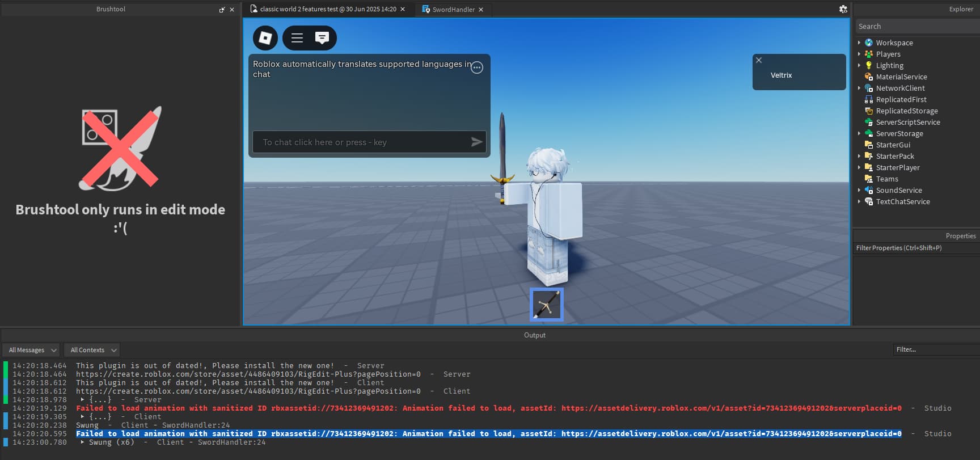
Task: Expand the ServerStorage tree node
Action: 859,133
